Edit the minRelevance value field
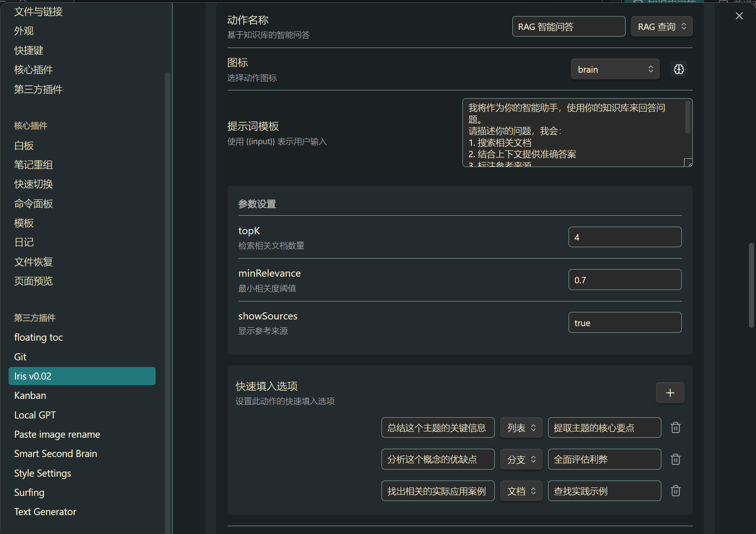This screenshot has height=534, width=756. tap(625, 280)
